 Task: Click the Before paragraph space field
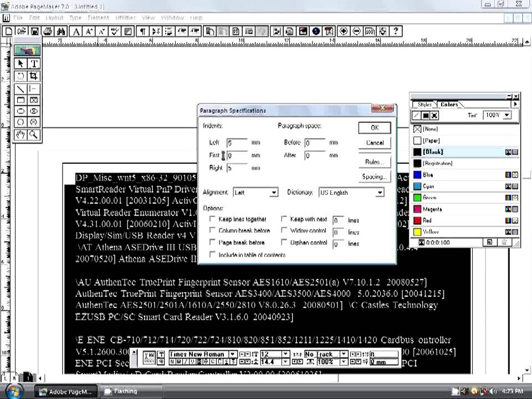tap(315, 143)
